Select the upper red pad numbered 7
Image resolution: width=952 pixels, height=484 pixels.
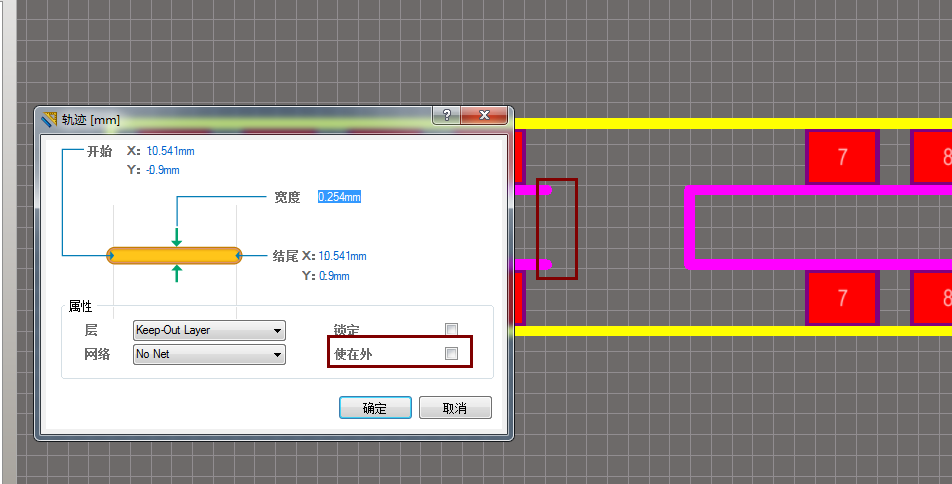[x=842, y=157]
